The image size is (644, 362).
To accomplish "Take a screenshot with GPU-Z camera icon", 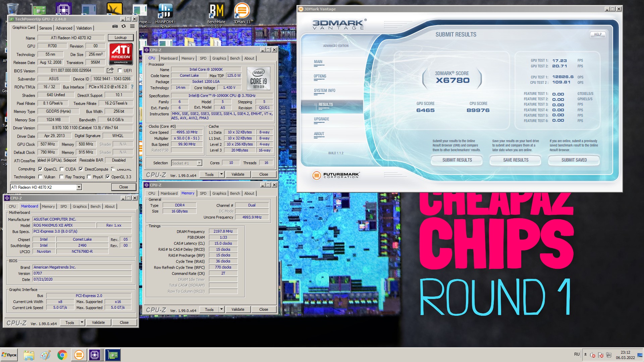I will pos(115,26).
